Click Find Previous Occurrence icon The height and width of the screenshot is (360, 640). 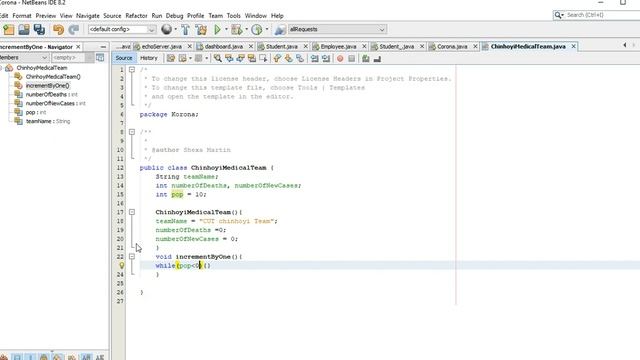pyautogui.click(x=229, y=58)
